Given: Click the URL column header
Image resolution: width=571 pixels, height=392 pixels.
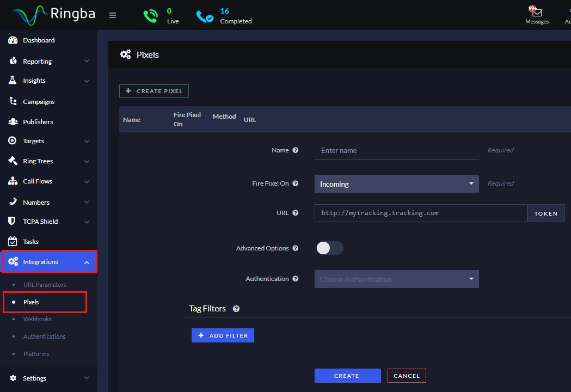Looking at the screenshot, I should coord(250,119).
